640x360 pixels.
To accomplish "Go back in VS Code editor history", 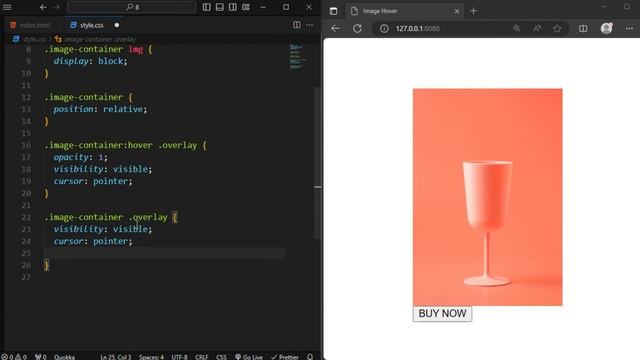I will point(43,7).
